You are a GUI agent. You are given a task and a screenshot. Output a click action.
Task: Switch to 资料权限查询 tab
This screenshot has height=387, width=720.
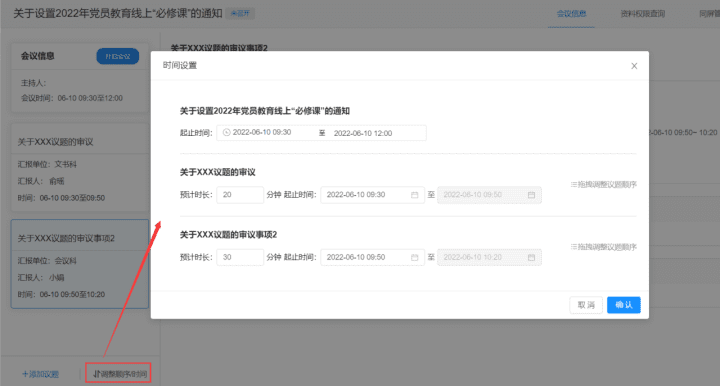click(x=642, y=14)
